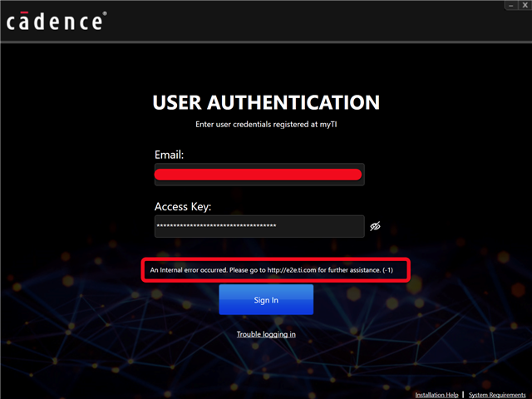This screenshot has width=532, height=399.
Task: Toggle access key visibility eye icon
Action: coord(375,226)
